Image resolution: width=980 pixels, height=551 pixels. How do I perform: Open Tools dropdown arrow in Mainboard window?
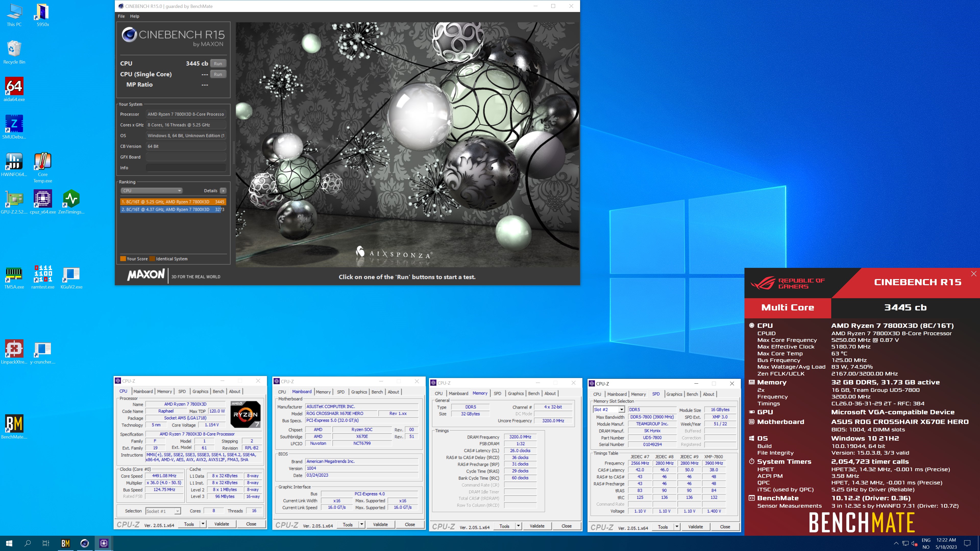click(x=362, y=525)
